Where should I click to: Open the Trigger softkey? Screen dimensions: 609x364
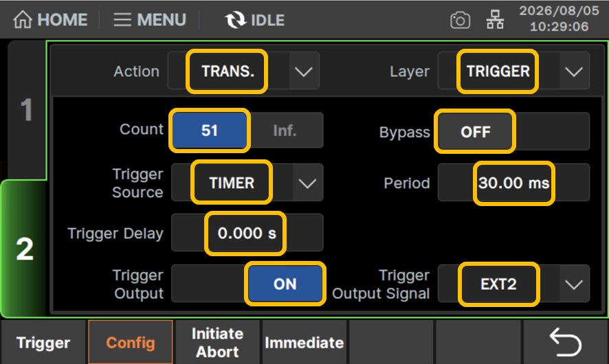pyautogui.click(x=43, y=342)
